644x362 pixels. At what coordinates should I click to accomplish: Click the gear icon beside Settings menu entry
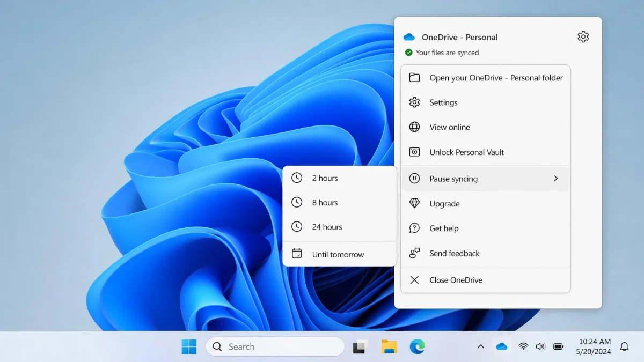tap(414, 102)
